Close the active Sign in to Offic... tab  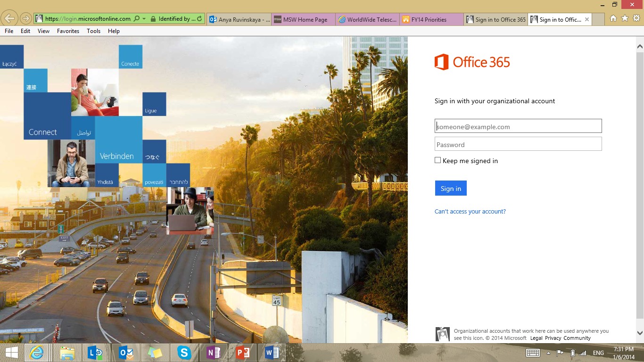click(x=586, y=19)
